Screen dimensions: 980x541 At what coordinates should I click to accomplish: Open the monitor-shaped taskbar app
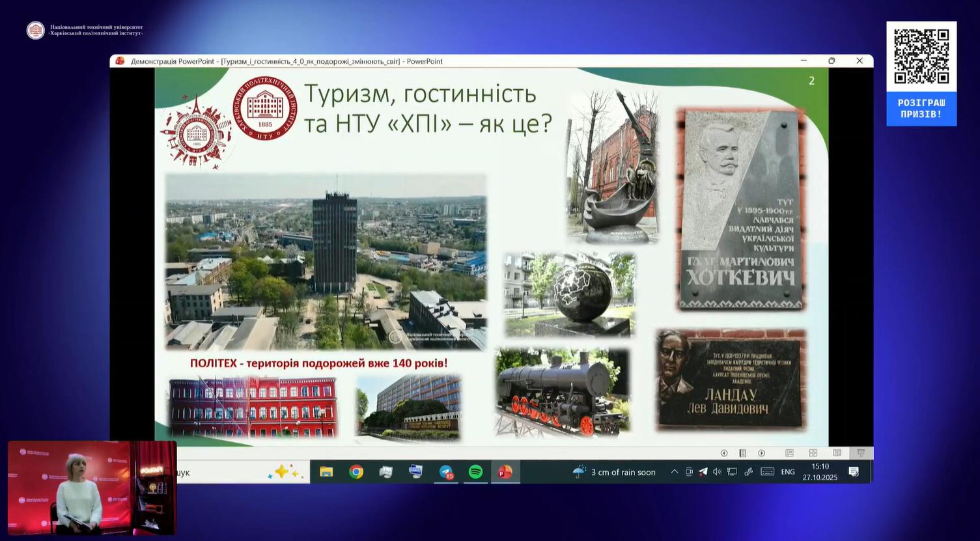coord(415,472)
